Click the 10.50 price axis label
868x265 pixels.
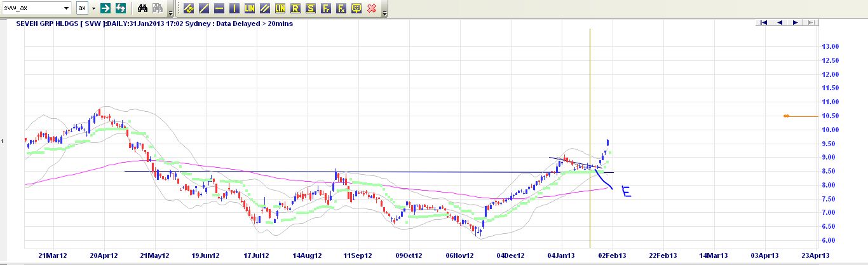832,116
